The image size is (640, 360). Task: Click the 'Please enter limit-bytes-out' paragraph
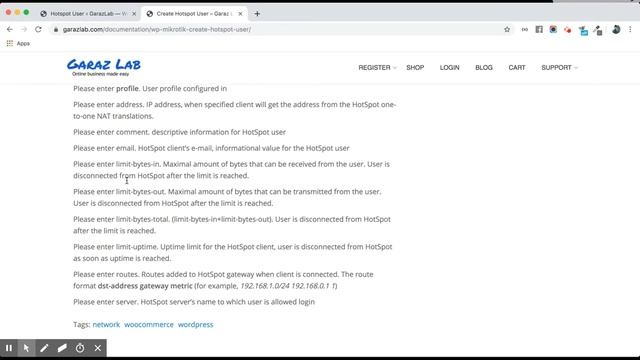tap(227, 197)
